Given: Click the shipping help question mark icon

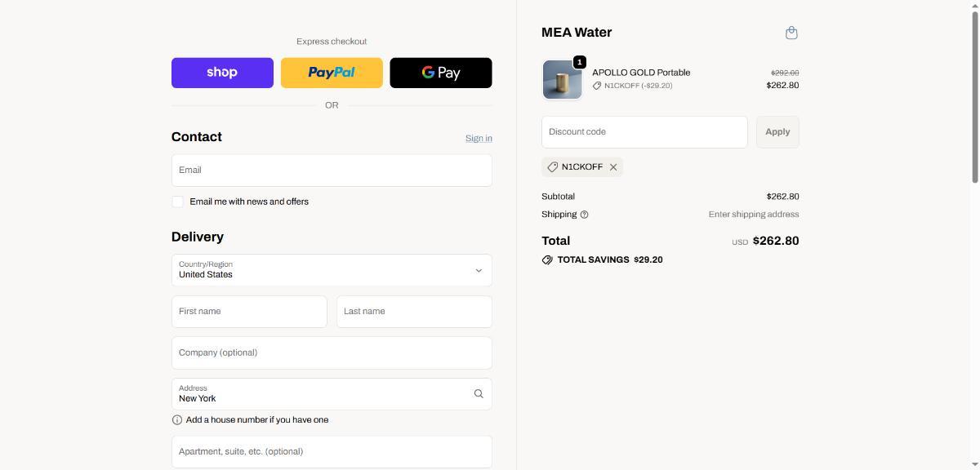Looking at the screenshot, I should [584, 215].
